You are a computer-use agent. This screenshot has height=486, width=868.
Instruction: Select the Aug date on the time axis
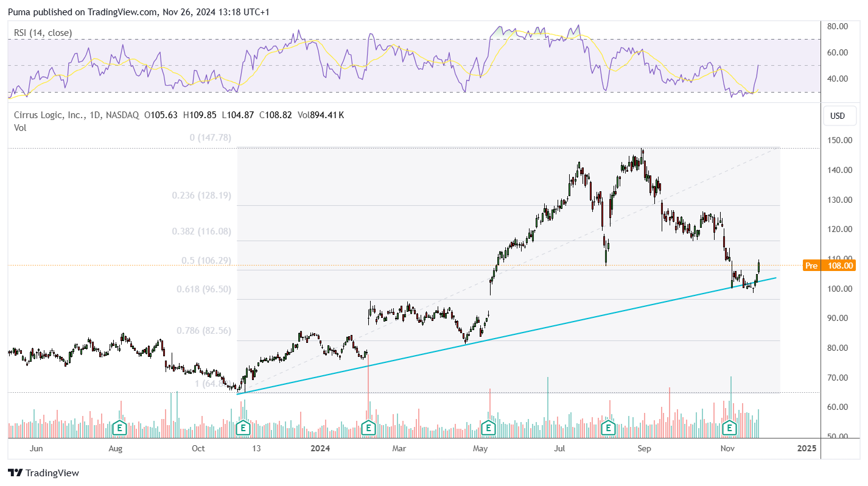pyautogui.click(x=115, y=449)
